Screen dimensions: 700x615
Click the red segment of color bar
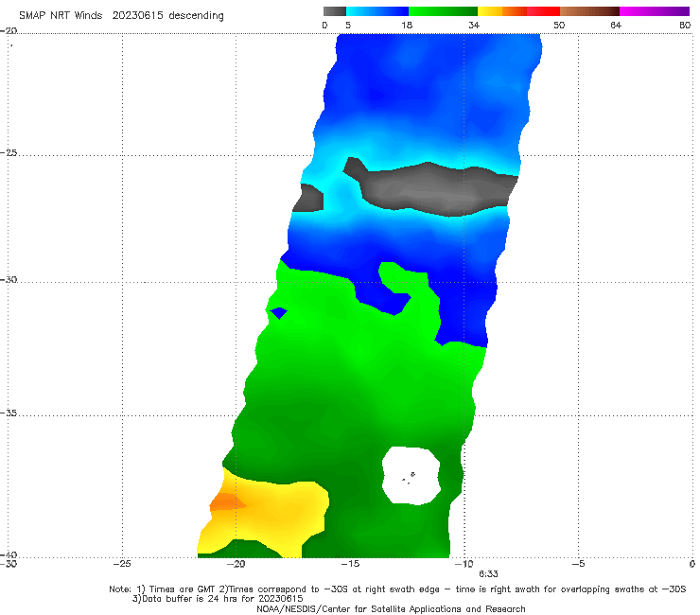point(543,11)
